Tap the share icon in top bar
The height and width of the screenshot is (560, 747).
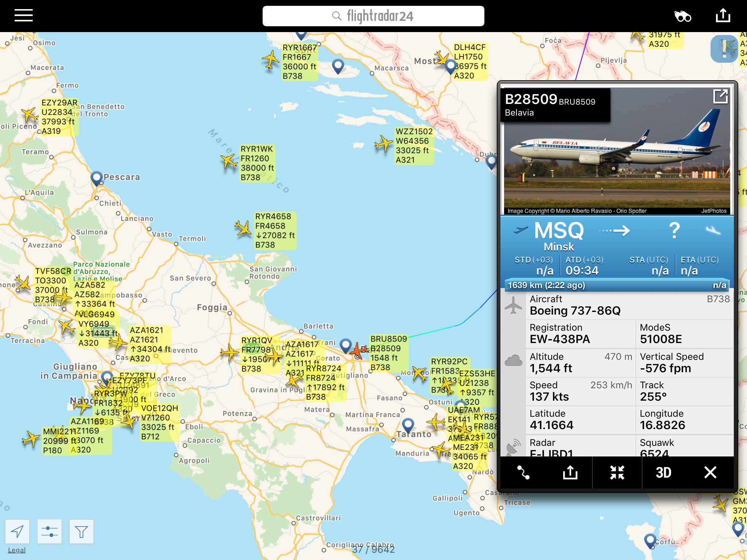point(723,16)
